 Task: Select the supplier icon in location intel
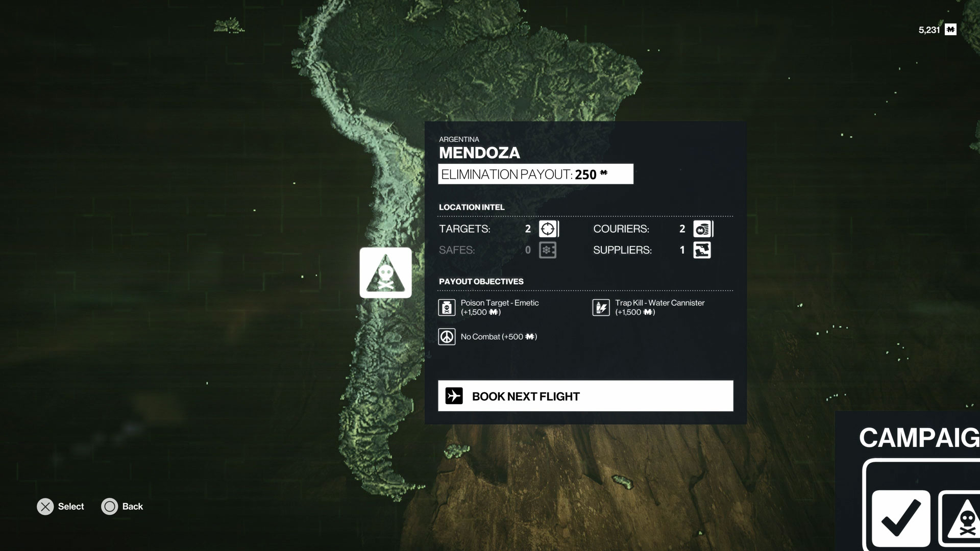[703, 251]
